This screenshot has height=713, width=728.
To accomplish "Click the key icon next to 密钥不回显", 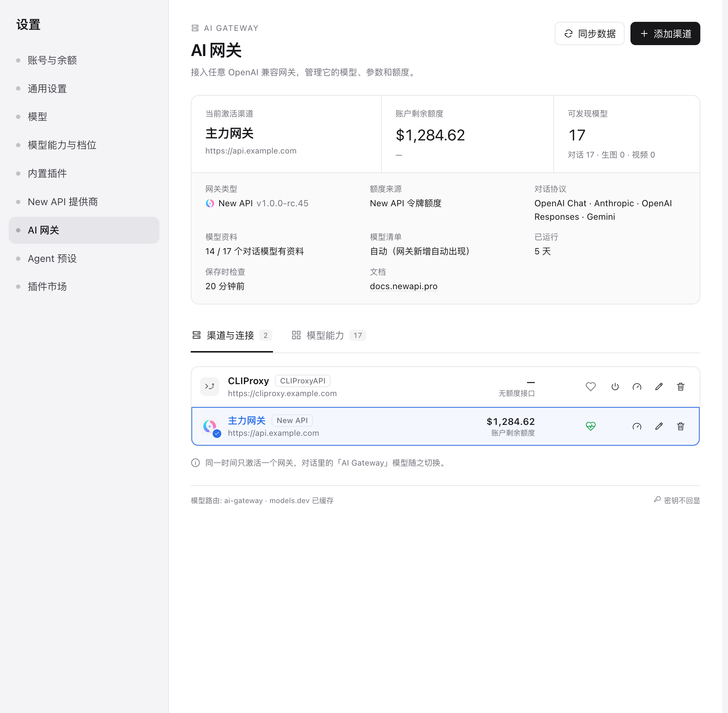I will 657,499.
